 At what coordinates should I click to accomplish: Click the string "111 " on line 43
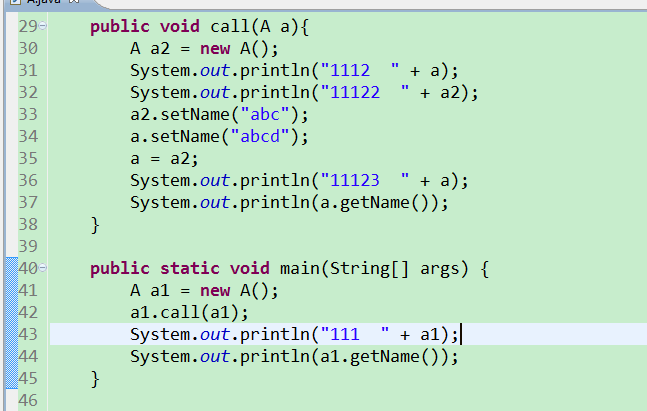(x=355, y=334)
